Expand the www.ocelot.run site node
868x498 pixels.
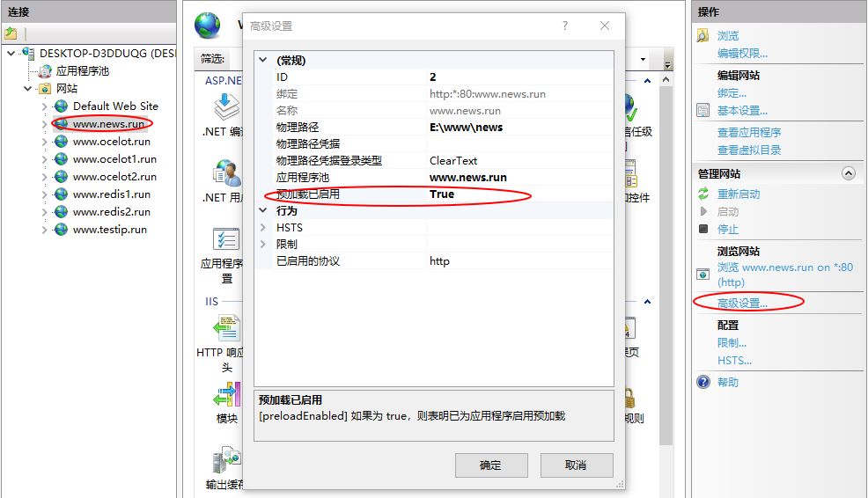pyautogui.click(x=44, y=142)
